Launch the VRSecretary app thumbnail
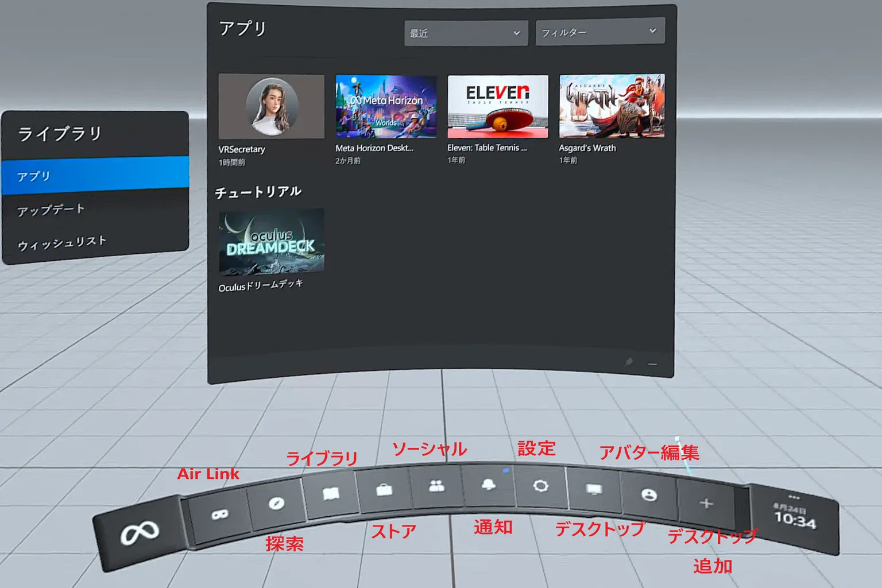The height and width of the screenshot is (588, 882). 271,106
